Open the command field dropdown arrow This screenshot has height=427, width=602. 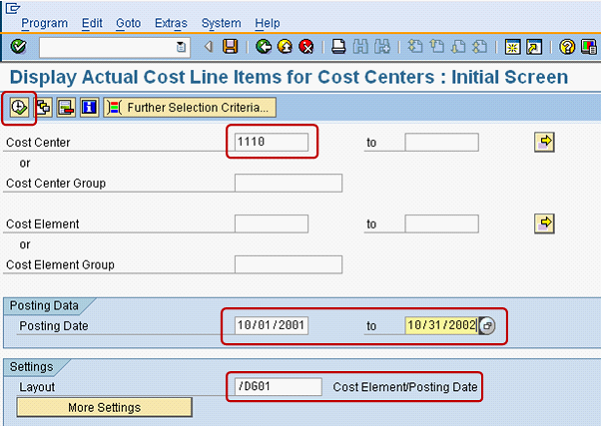tap(180, 46)
